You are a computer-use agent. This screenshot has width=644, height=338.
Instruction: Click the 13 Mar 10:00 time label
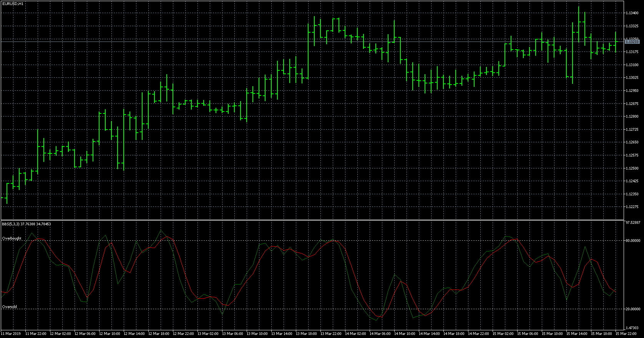tap(257, 334)
